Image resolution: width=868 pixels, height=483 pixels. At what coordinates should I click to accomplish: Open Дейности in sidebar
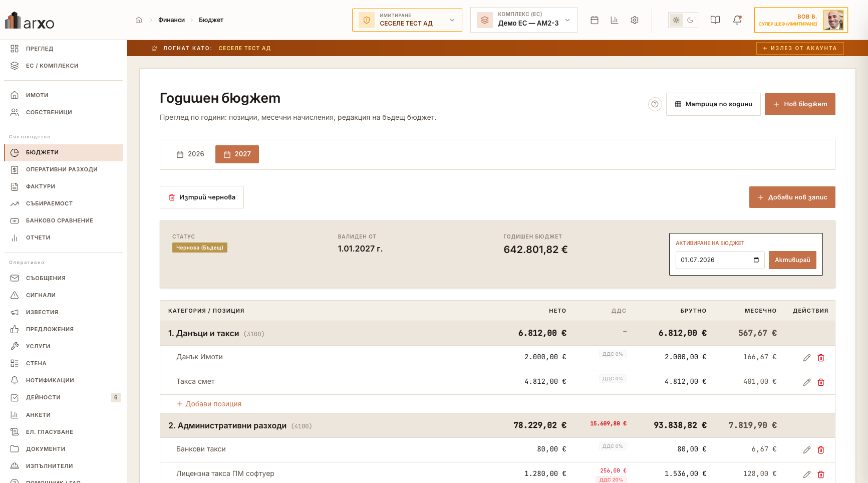63,397
